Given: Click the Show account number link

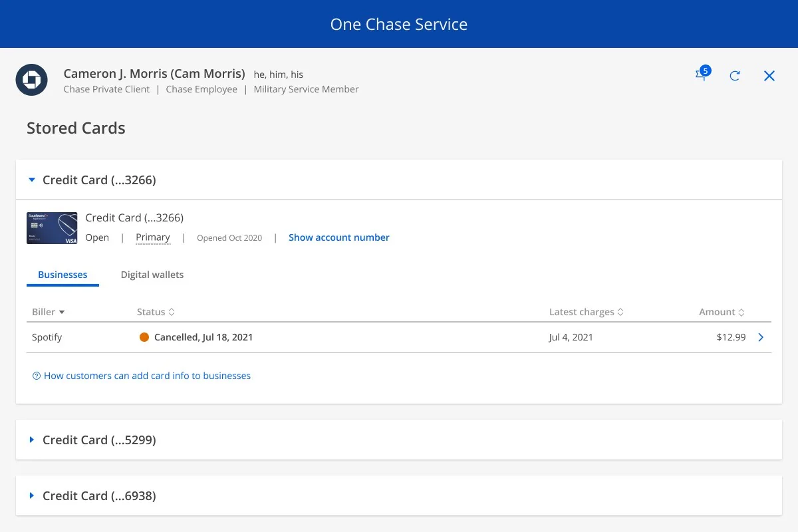Looking at the screenshot, I should (x=339, y=237).
